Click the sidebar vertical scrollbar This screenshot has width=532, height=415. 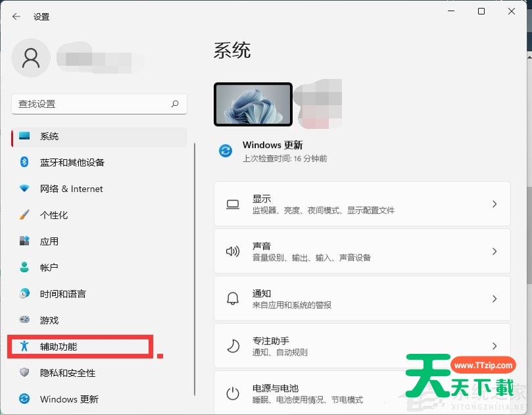coord(195,269)
